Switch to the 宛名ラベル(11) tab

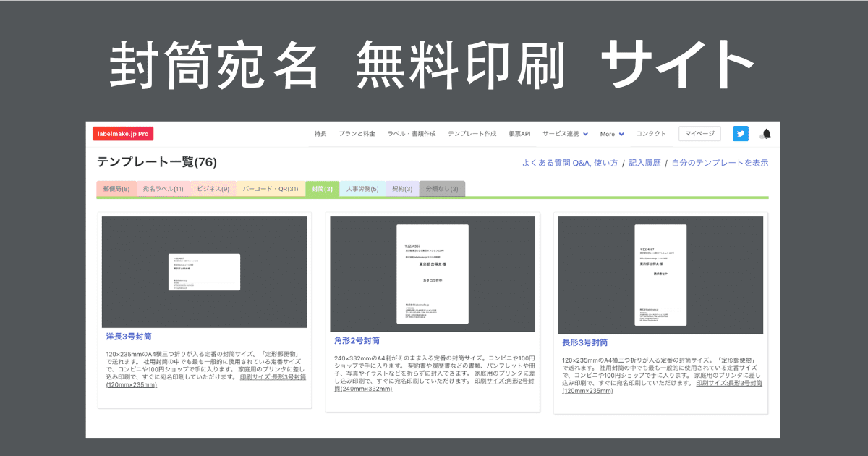tap(163, 189)
